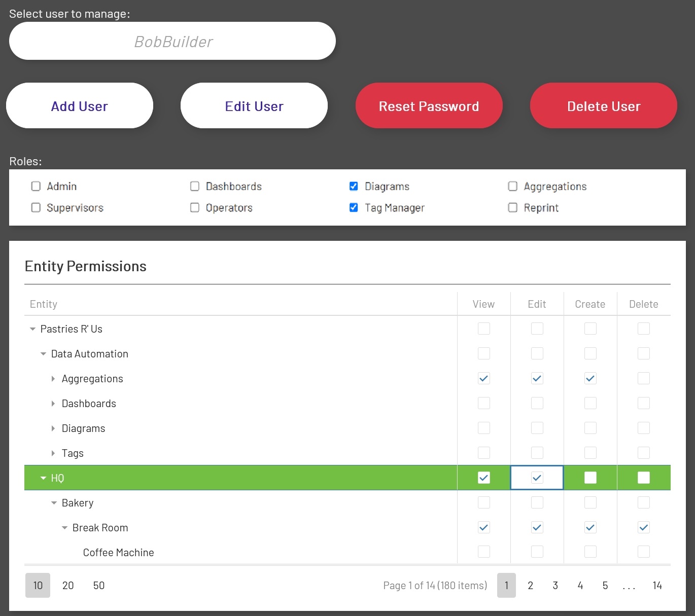The height and width of the screenshot is (616, 695).
Task: Click the user name input field
Action: pos(172,41)
